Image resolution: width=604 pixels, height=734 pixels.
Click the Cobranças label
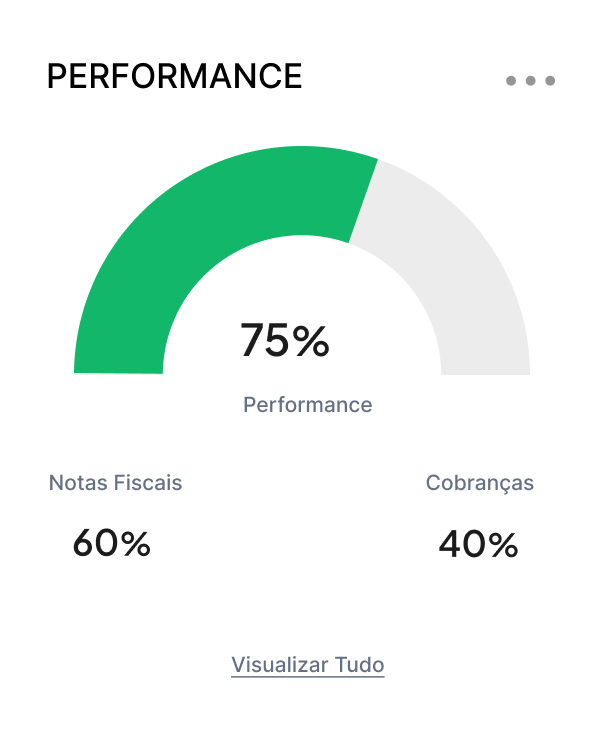click(x=479, y=484)
